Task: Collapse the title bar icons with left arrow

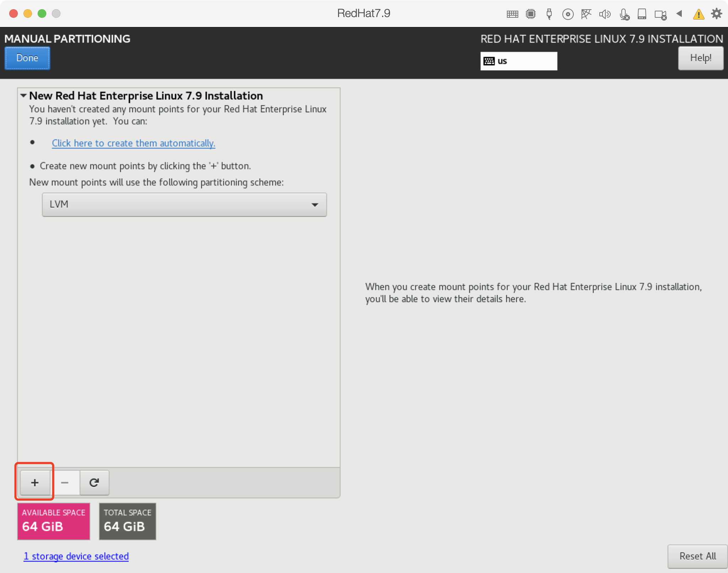Action: [x=679, y=14]
